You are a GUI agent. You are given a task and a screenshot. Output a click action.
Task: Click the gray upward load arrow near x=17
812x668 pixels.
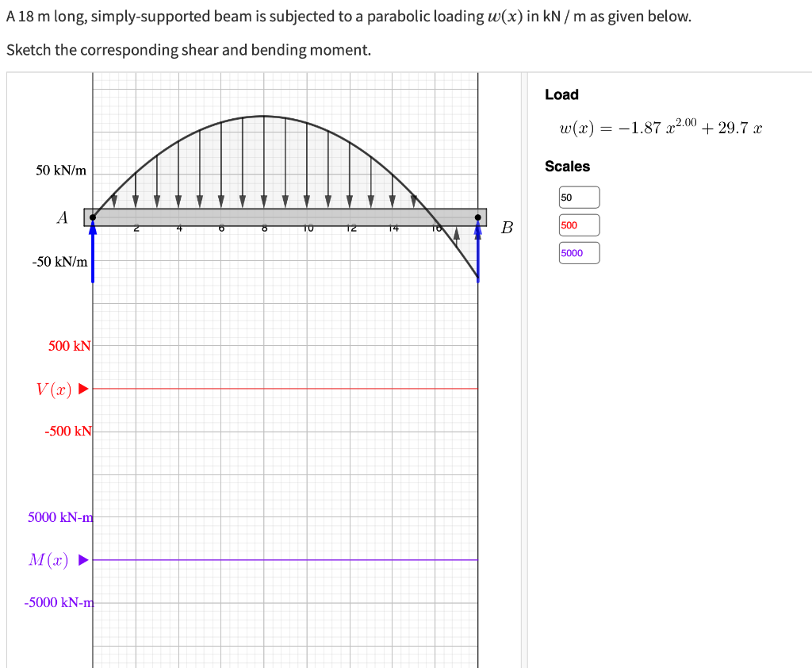click(x=456, y=236)
